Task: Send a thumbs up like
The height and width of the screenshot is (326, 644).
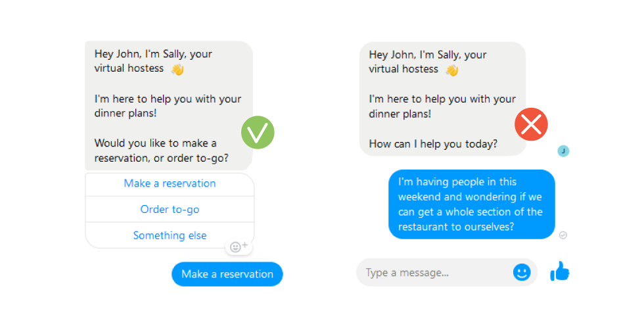Action: 559,271
